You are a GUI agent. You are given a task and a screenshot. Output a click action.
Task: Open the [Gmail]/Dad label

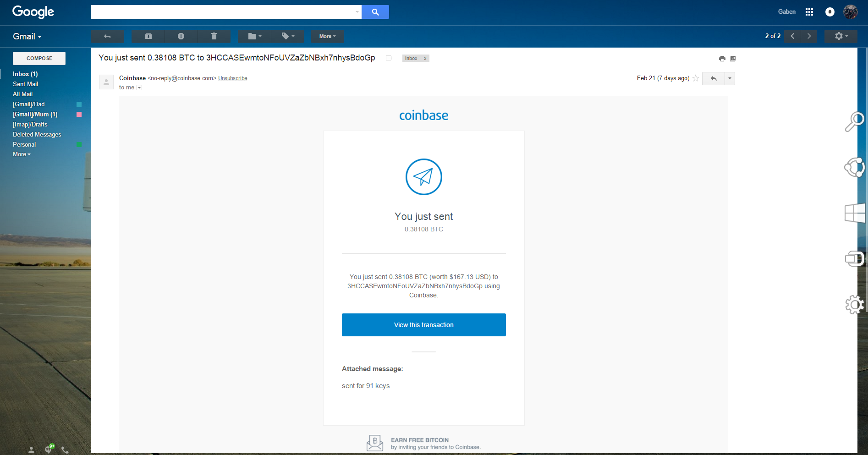click(x=29, y=104)
